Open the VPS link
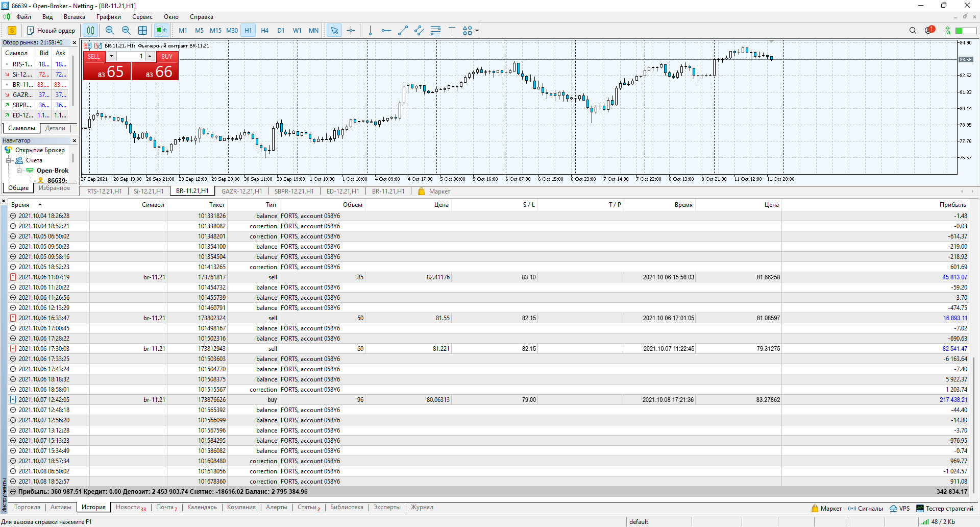This screenshot has width=980, height=527. click(x=900, y=509)
